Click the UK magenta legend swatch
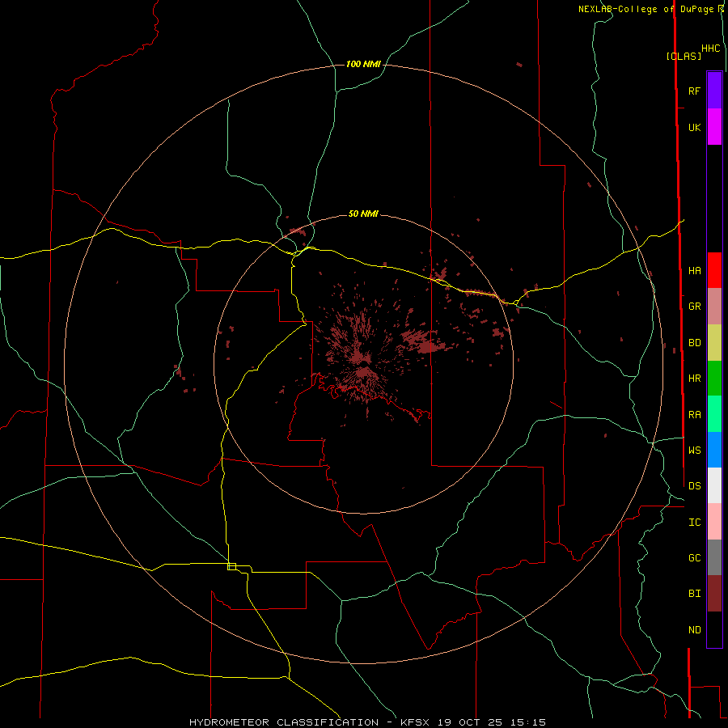The image size is (728, 728). coord(714,127)
